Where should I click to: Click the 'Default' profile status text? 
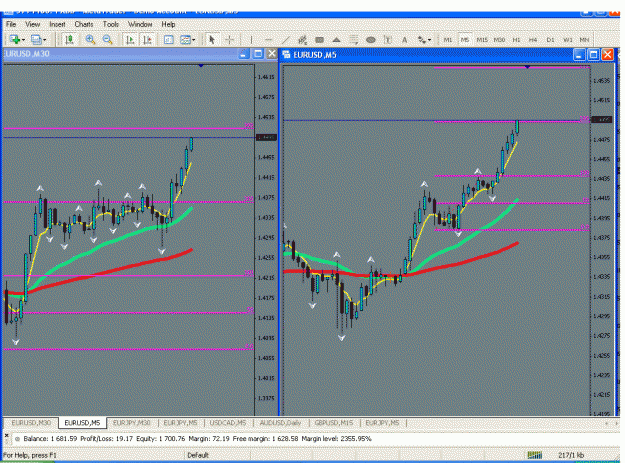[x=198, y=455]
